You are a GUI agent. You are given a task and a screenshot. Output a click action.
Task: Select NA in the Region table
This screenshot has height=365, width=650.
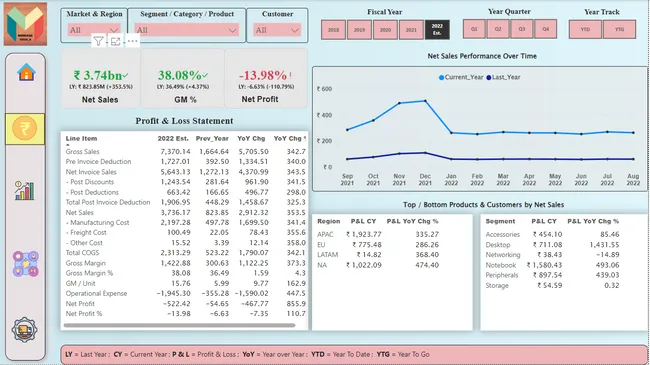point(322,265)
